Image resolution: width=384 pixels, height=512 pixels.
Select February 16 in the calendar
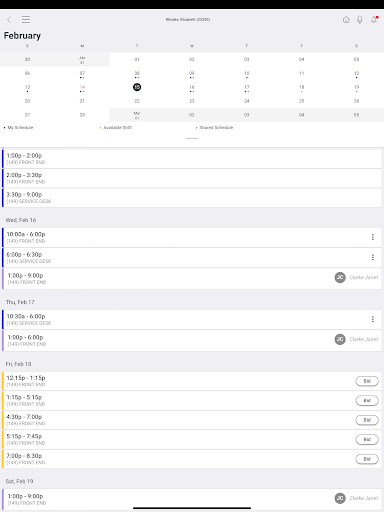point(192,88)
